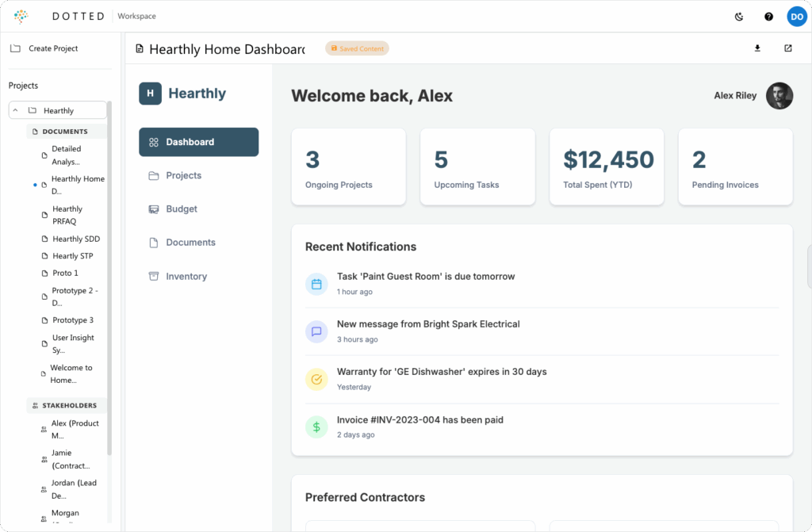812x532 pixels.
Task: Collapse the Stakeholders section header
Action: pos(68,405)
